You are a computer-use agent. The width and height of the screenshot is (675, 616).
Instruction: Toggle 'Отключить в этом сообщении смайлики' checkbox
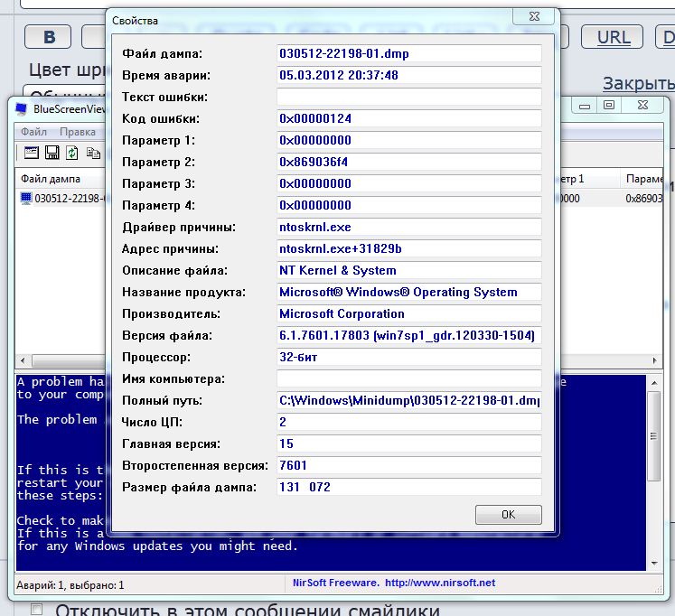37,609
